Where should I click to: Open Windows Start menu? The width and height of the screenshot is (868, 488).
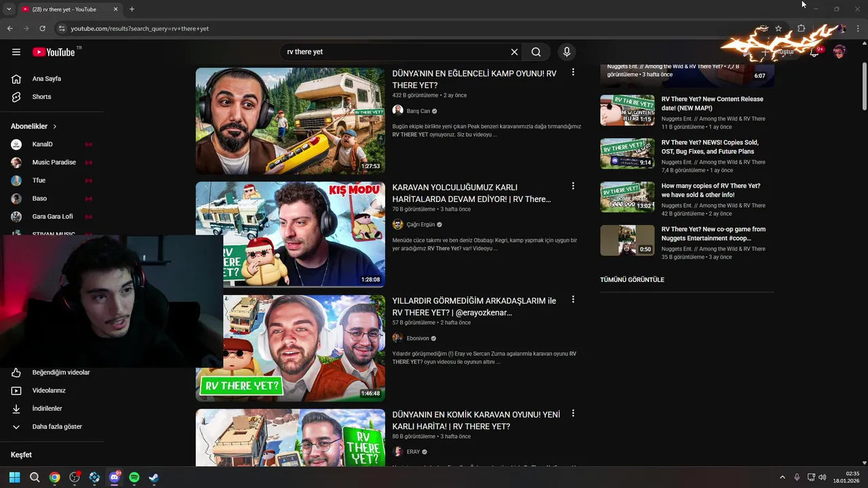[14, 477]
